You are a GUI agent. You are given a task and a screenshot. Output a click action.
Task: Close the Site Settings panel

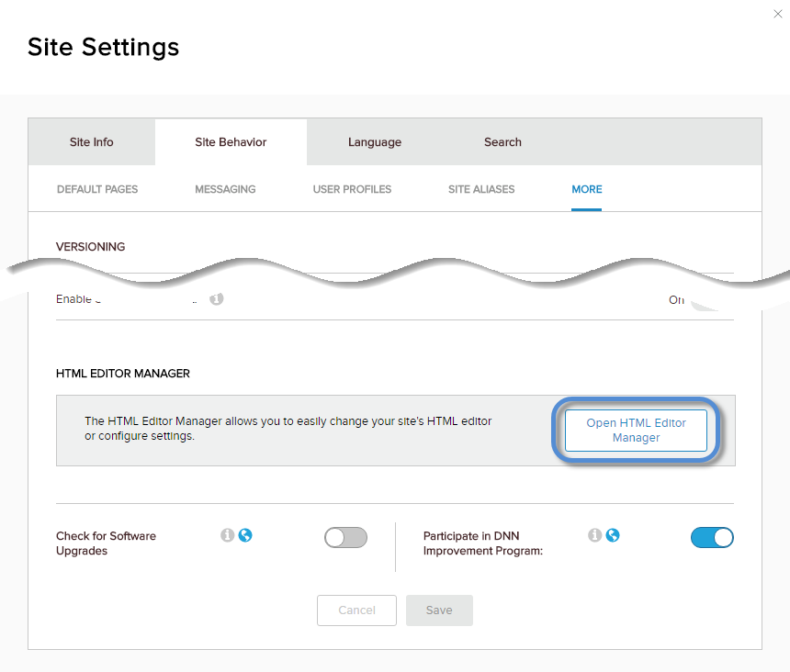tap(778, 14)
